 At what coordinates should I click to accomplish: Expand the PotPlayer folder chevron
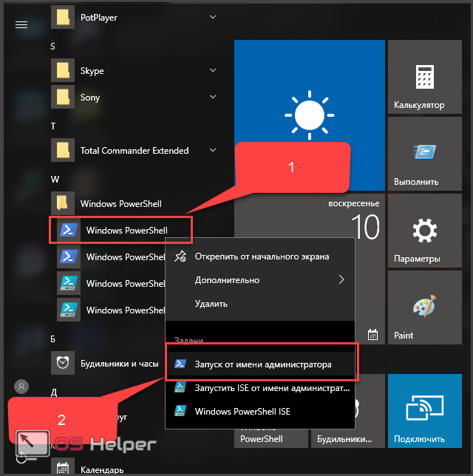click(213, 17)
